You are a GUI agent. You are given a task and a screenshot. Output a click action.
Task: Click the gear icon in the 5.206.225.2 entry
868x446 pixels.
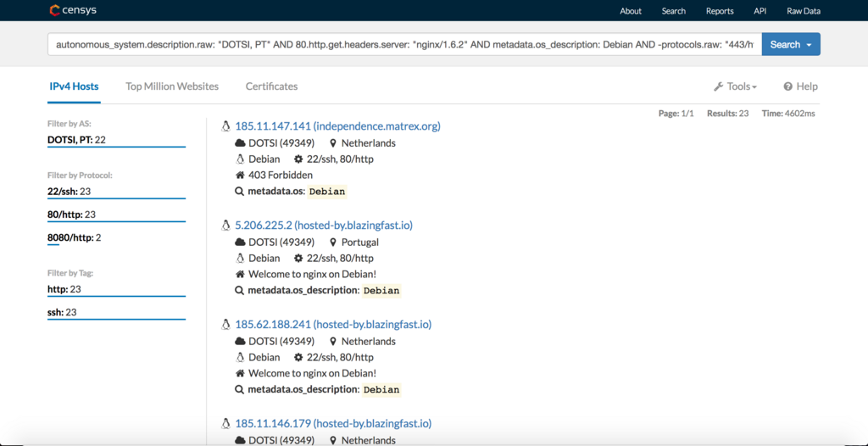click(x=299, y=259)
